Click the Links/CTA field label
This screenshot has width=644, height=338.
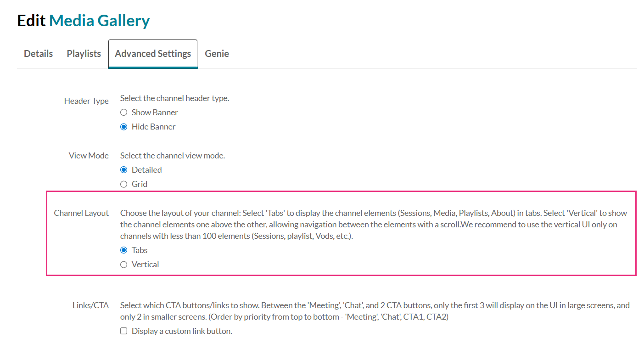(90, 305)
